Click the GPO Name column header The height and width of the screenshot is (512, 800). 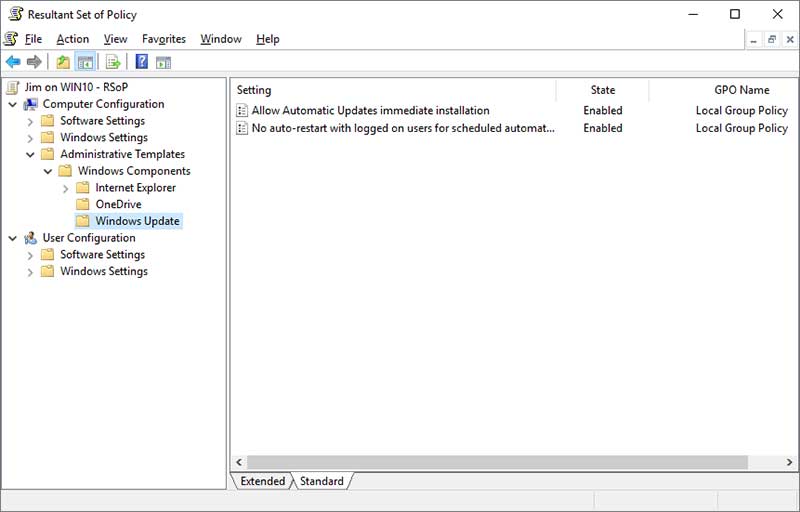click(741, 90)
